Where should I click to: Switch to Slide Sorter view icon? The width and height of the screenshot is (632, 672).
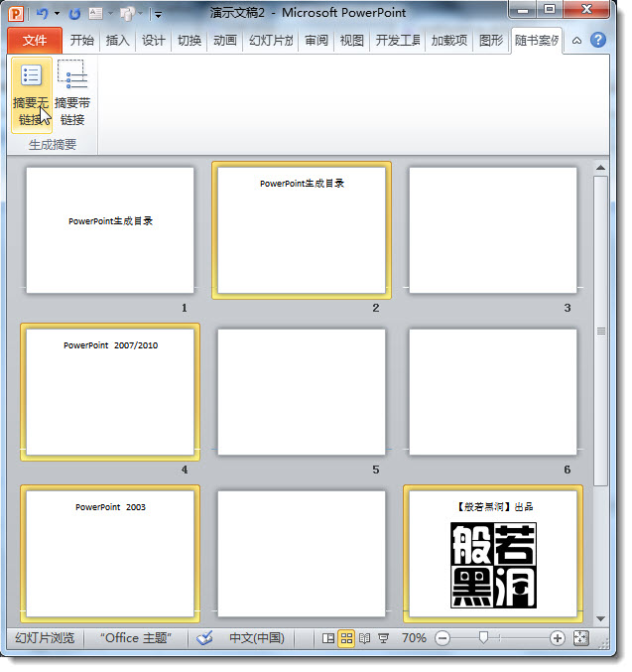[x=346, y=638]
